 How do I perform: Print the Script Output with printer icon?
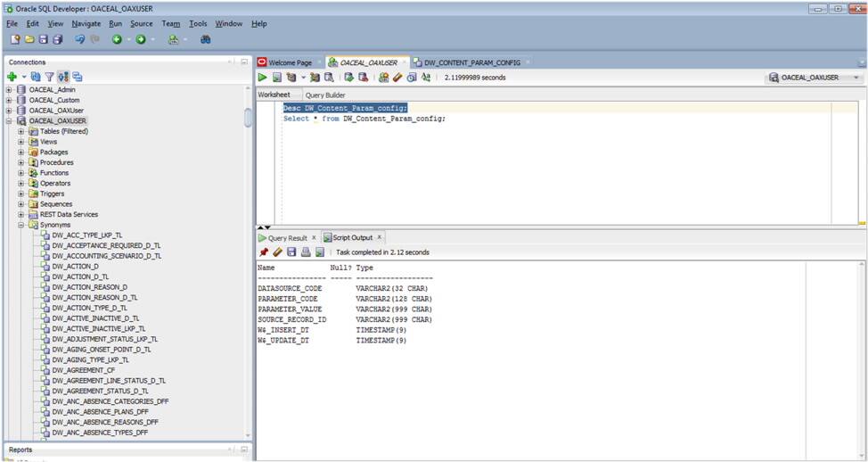pos(306,252)
